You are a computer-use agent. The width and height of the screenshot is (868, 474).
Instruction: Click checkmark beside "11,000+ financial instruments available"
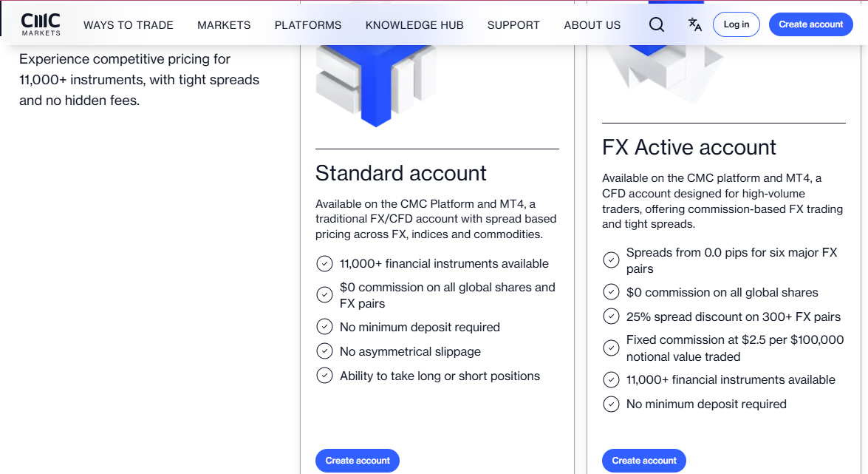tap(324, 263)
